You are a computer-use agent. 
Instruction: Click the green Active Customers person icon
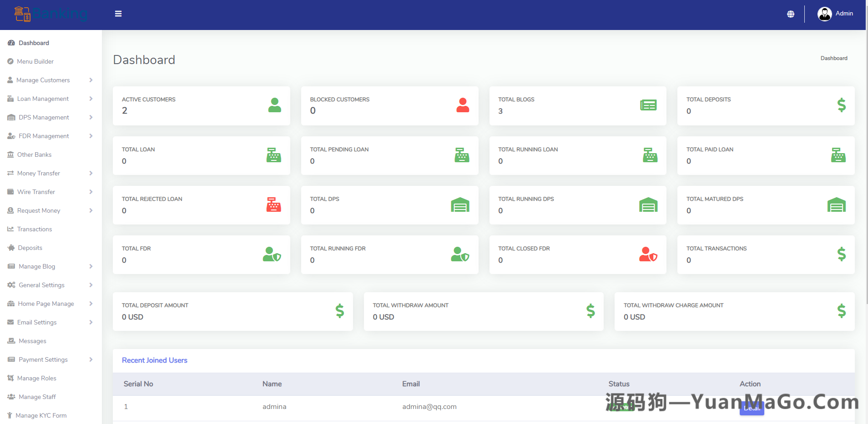click(x=274, y=105)
